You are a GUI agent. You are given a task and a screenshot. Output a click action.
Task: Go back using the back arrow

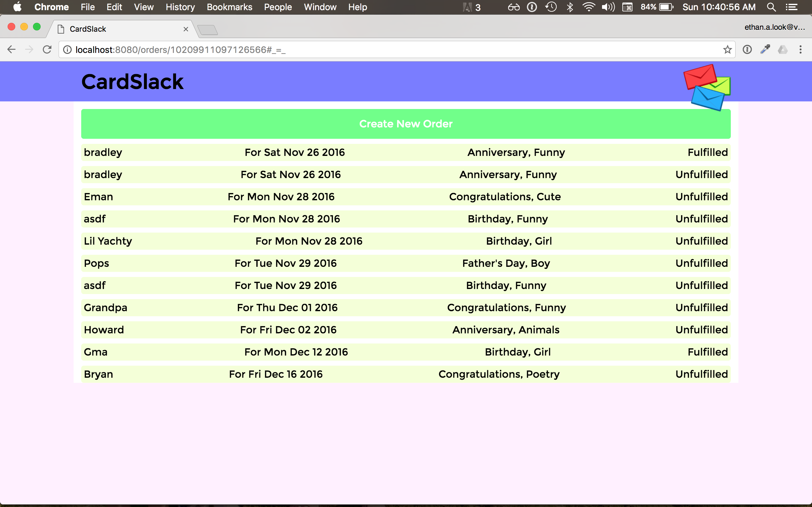coord(11,50)
